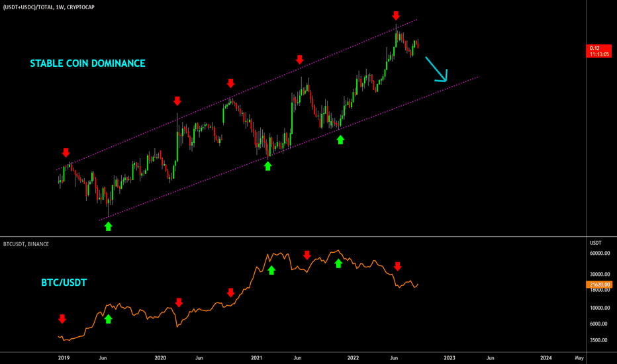Image resolution: width=617 pixels, height=364 pixels.
Task: Click the 10000.00 price axis value
Action: (600, 308)
